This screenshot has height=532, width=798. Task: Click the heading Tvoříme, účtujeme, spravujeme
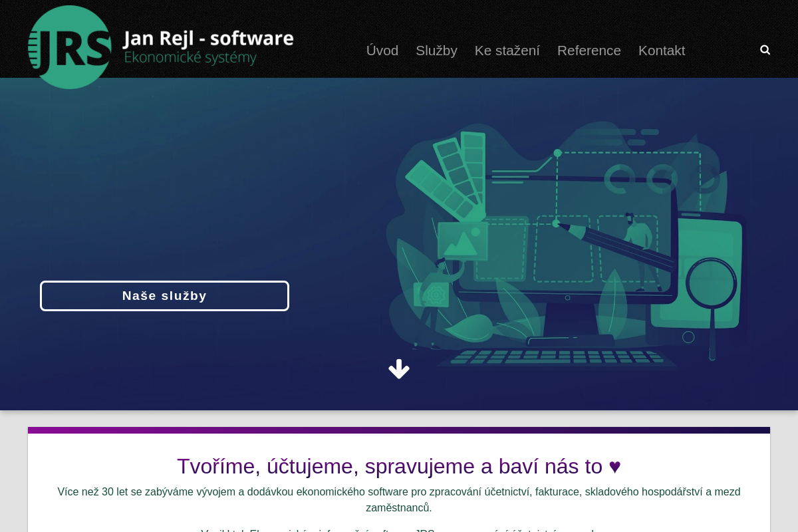click(399, 466)
